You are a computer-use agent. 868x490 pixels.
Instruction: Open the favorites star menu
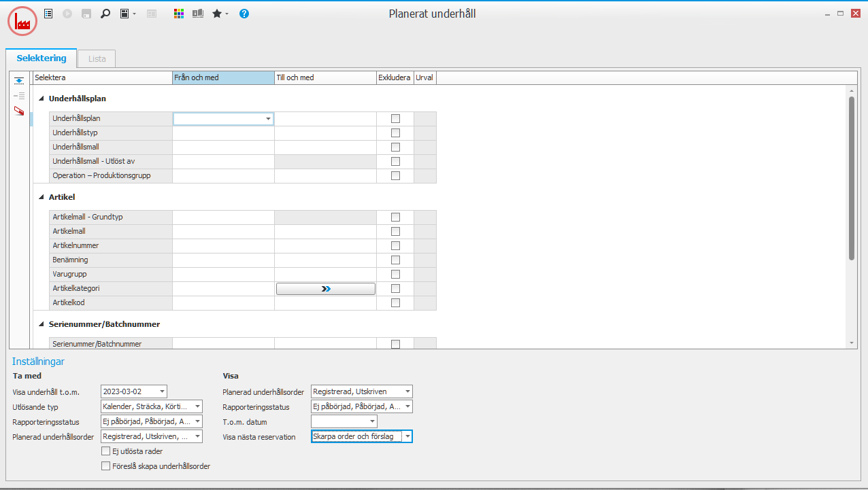point(220,13)
